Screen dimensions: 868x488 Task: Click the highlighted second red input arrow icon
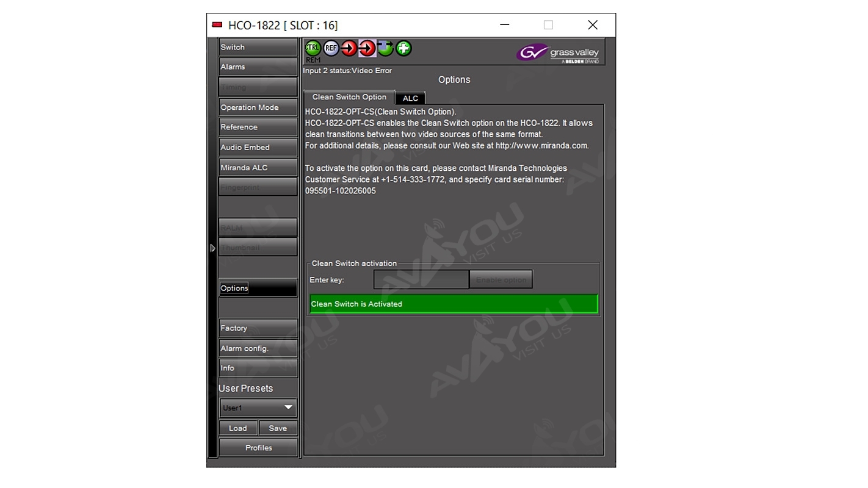click(x=367, y=48)
